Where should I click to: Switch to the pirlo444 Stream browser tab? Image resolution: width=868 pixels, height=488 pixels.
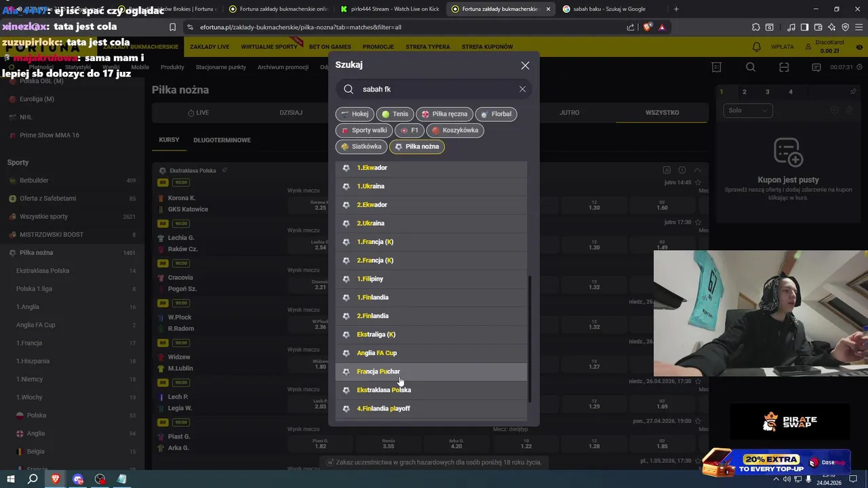click(x=390, y=9)
